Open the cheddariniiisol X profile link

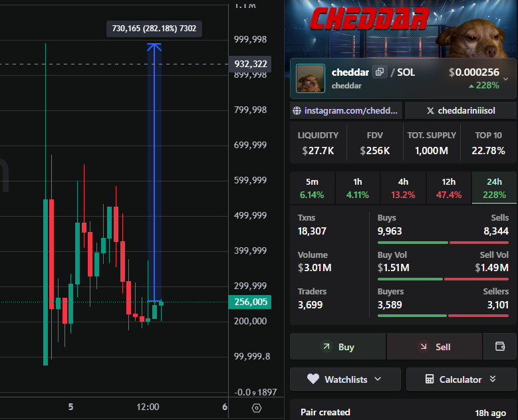point(461,110)
